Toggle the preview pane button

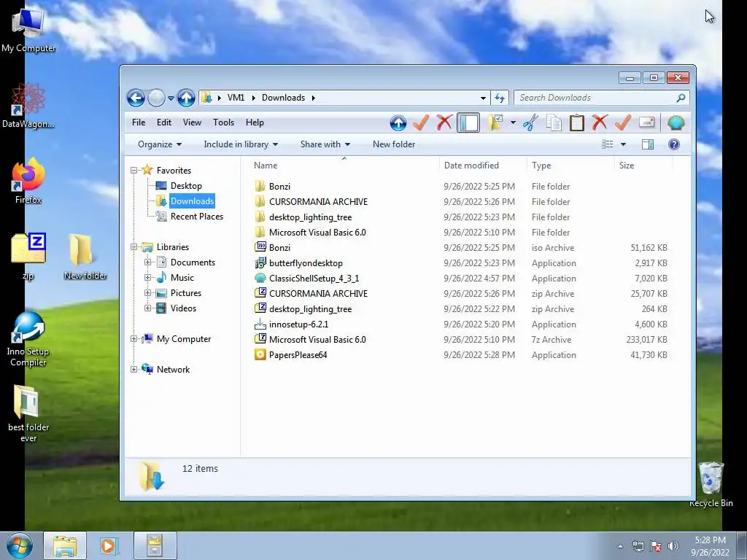[x=648, y=144]
